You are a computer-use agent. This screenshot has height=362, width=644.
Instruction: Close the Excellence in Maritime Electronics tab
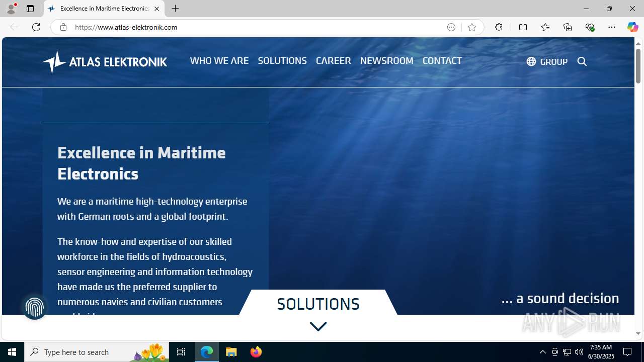(156, 9)
